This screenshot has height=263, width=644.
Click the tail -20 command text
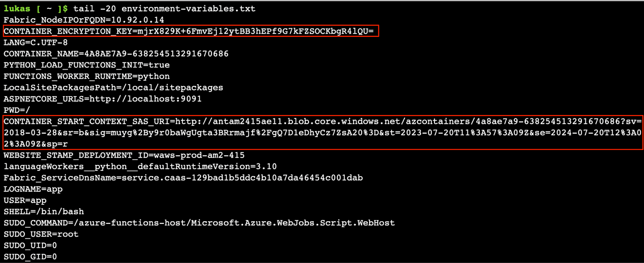click(94, 8)
